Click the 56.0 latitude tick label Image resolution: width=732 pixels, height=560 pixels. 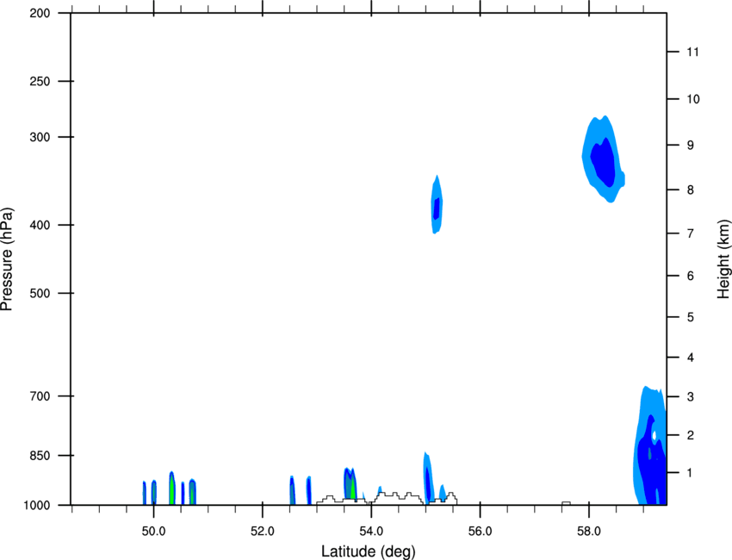480,532
